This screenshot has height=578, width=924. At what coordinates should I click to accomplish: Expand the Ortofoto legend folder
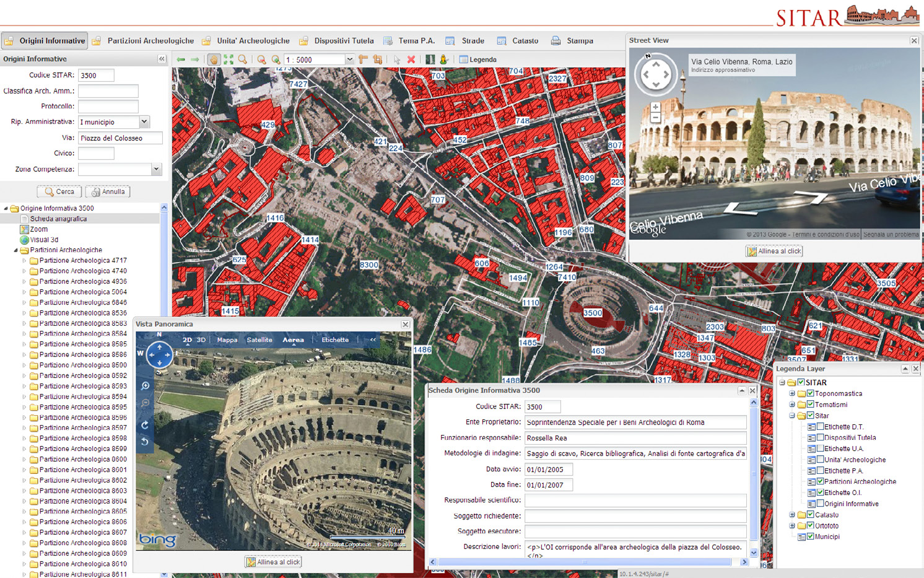pos(792,526)
